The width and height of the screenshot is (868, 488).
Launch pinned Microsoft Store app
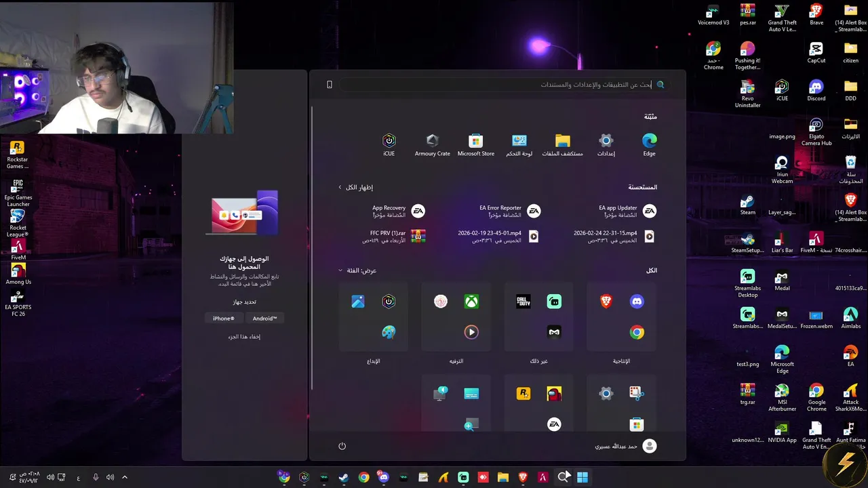[475, 145]
